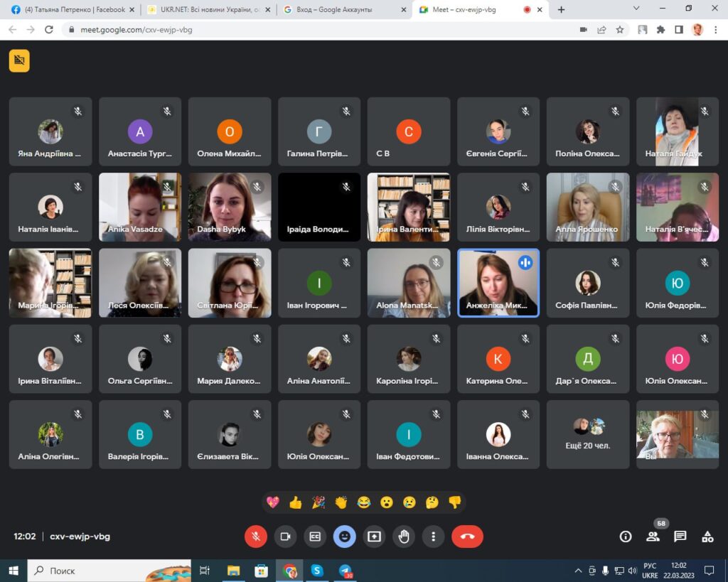The image size is (728, 582).
Task: Send the heart emoji reaction
Action: [273, 502]
